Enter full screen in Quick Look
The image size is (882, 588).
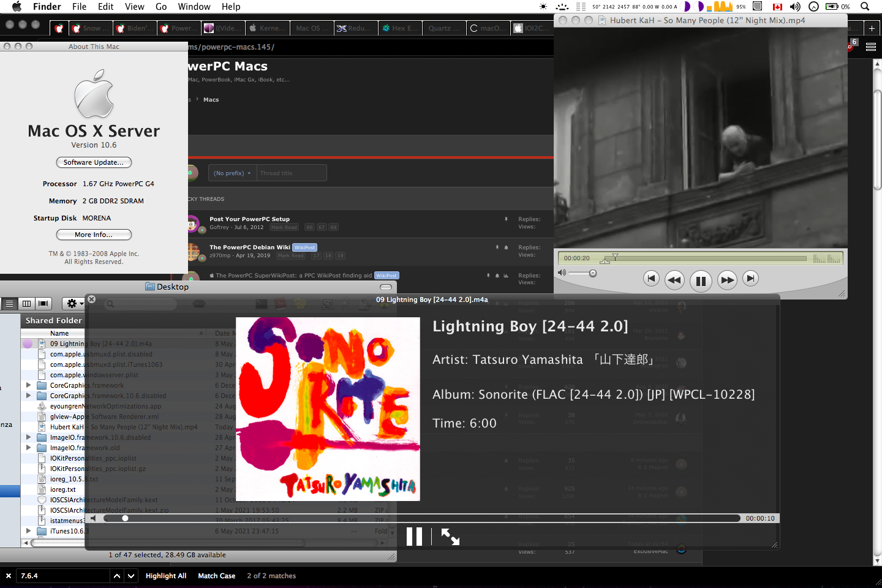click(450, 537)
